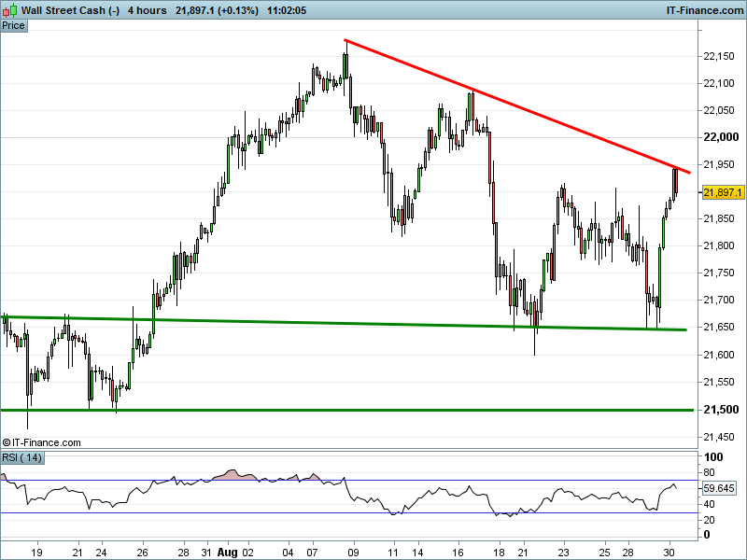Click the candlestick icon beside Wall Street Cash
The height and width of the screenshot is (560, 747).
click(10, 10)
